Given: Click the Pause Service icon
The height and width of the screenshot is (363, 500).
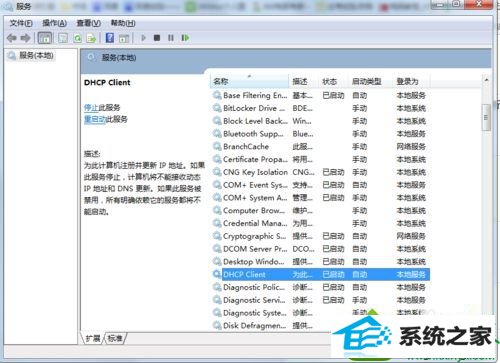Looking at the screenshot, I should (171, 38).
